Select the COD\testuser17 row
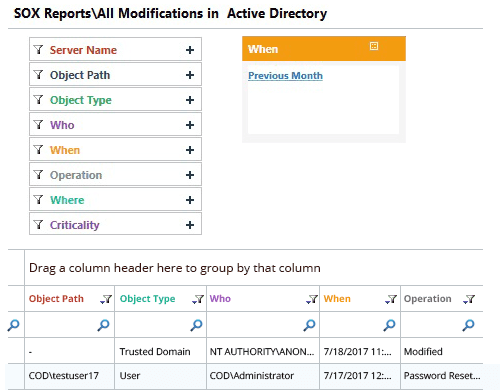Image resolution: width=500 pixels, height=390 pixels. coord(245,376)
